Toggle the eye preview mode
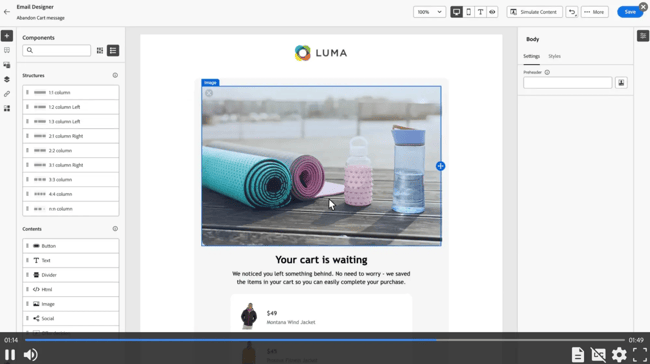650x364 pixels. point(492,12)
